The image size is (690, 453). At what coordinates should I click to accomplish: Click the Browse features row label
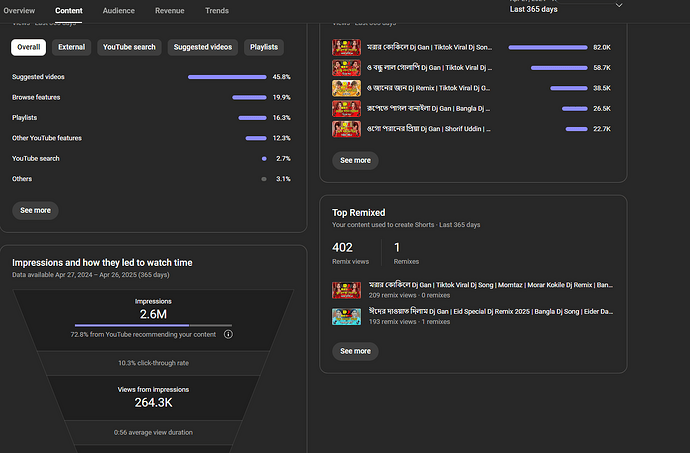(36, 97)
